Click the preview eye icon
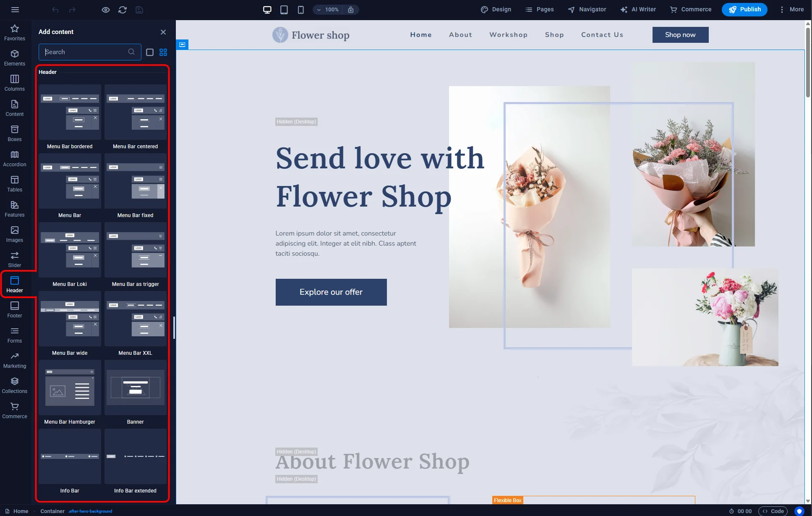Screen dimensions: 812x516 point(106,10)
